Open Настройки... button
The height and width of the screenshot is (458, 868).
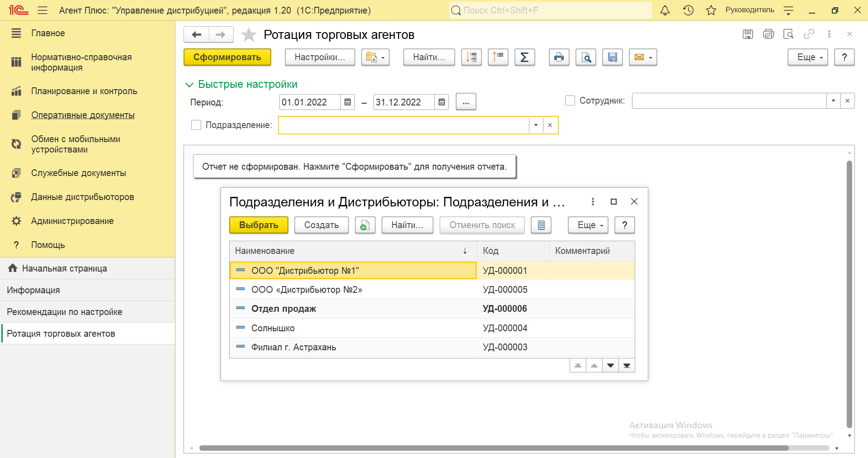pos(320,57)
